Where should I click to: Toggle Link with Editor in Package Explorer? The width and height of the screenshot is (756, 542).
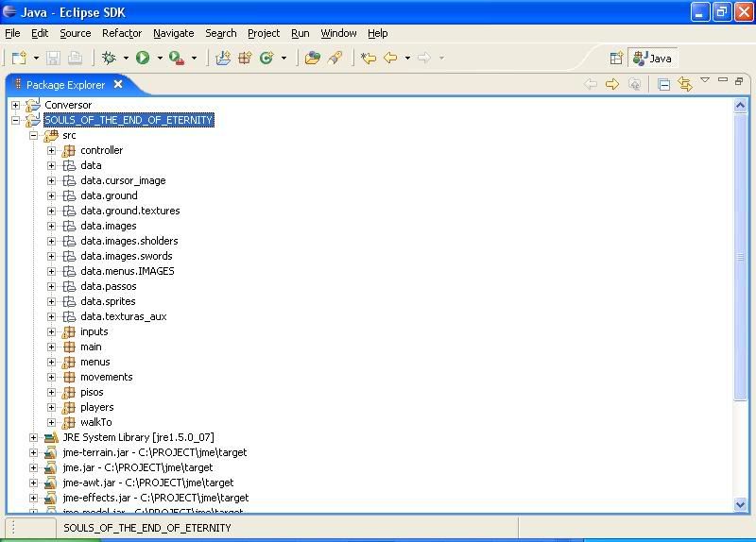(684, 85)
